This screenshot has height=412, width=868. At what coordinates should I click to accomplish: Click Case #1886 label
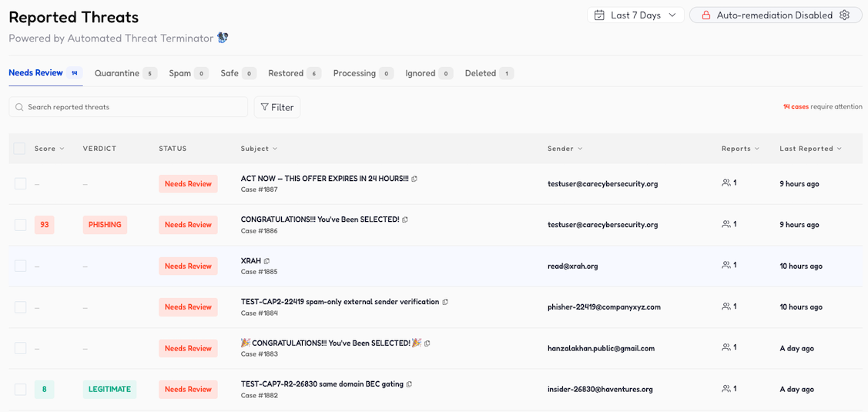pos(259,231)
